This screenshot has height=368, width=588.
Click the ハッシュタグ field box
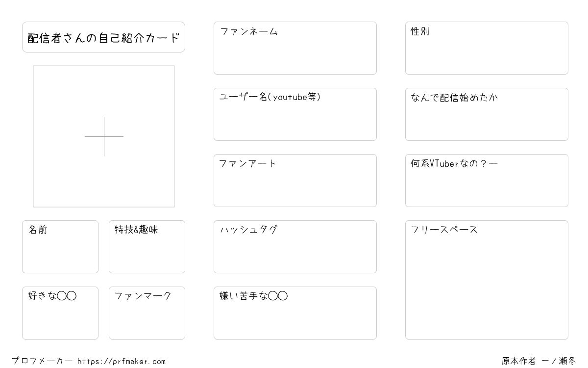click(x=295, y=247)
